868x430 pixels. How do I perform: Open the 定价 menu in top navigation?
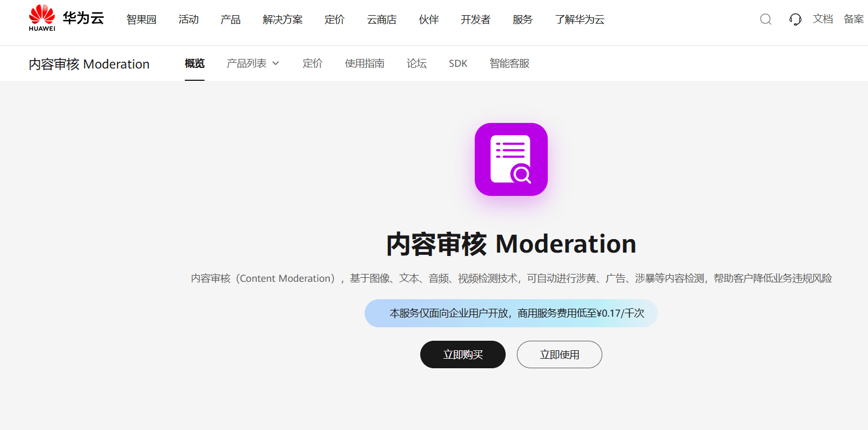[x=335, y=20]
